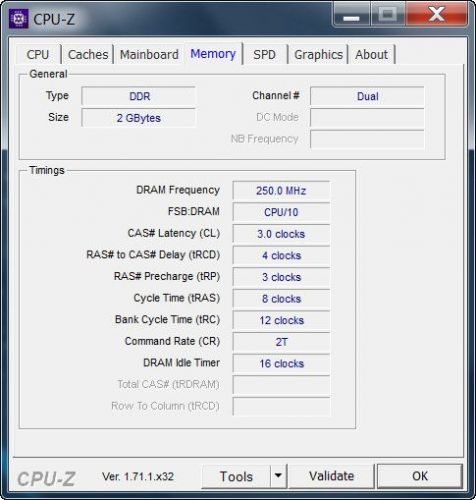Click the CPU-Z app icon in title bar
Image resolution: width=476 pixels, height=500 pixels.
[x=19, y=19]
